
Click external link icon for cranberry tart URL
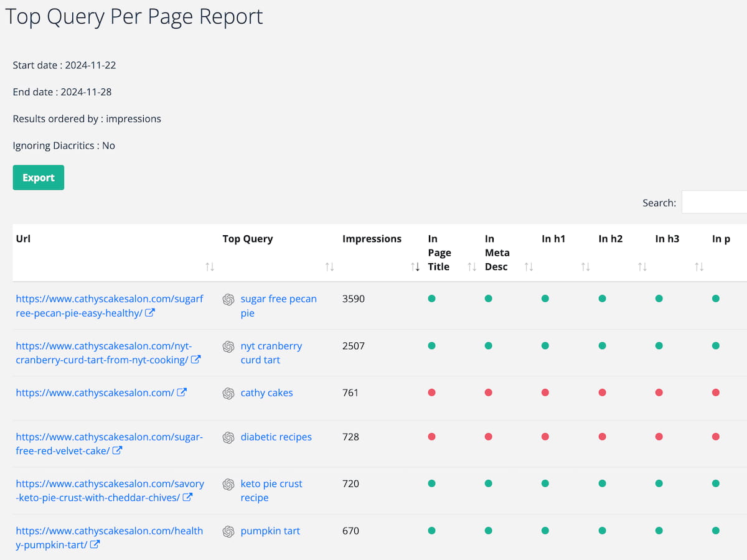pos(195,360)
